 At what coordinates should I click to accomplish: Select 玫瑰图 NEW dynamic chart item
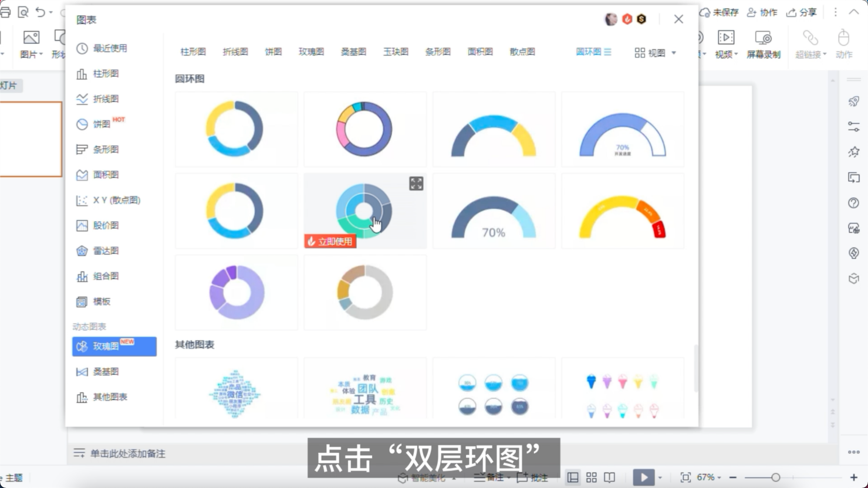pos(114,346)
